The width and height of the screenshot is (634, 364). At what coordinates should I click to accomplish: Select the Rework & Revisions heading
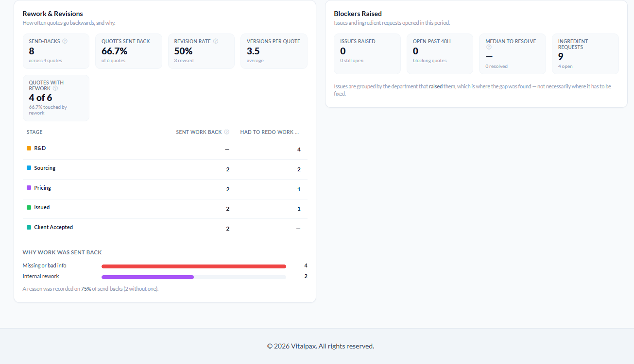[53, 14]
